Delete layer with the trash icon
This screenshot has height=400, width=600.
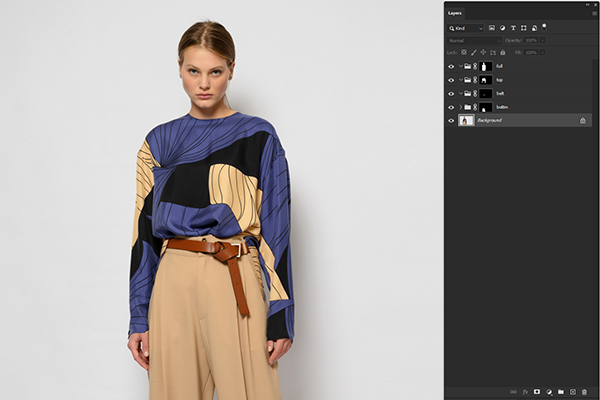(x=584, y=392)
